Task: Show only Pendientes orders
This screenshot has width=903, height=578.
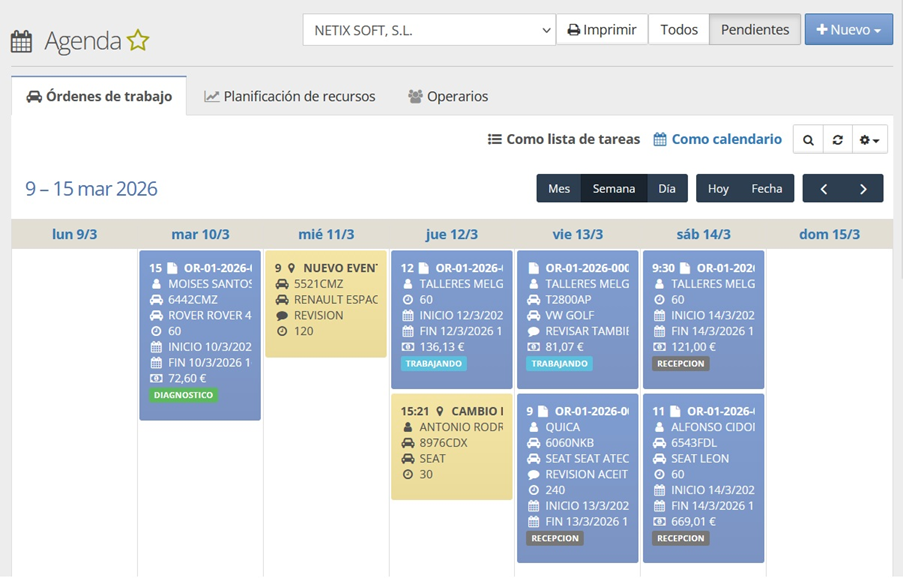Action: tap(754, 30)
